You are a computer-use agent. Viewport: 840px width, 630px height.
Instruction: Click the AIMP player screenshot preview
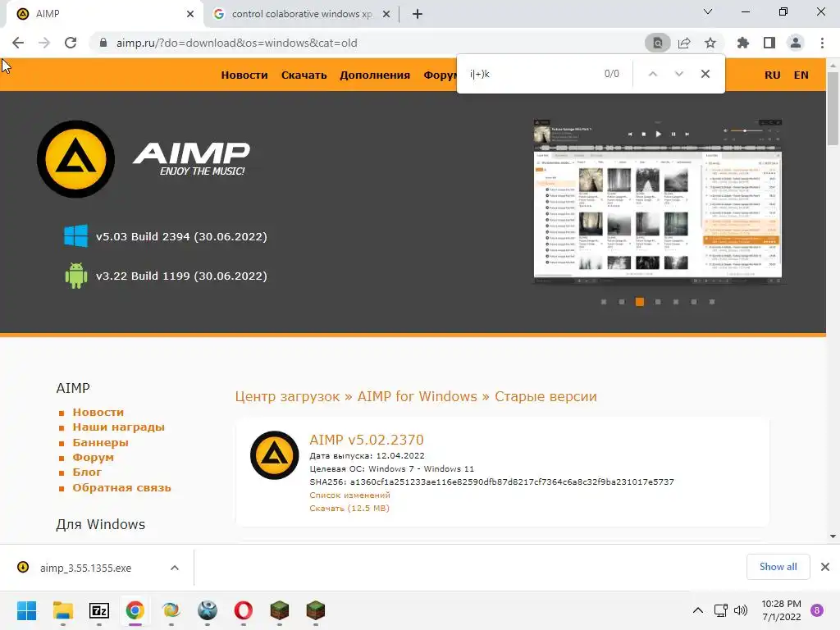coord(657,202)
